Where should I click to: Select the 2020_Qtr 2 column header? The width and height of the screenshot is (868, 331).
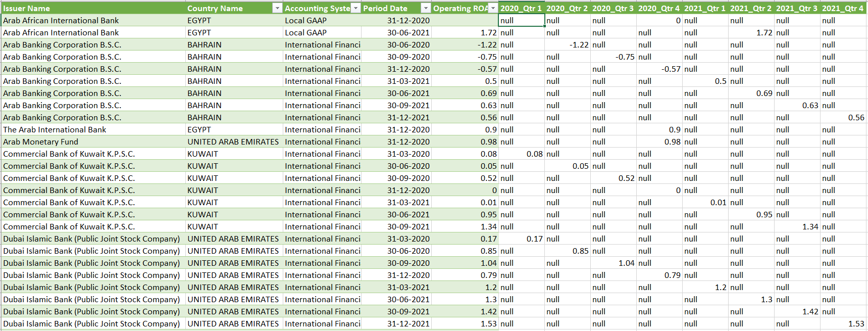click(568, 8)
